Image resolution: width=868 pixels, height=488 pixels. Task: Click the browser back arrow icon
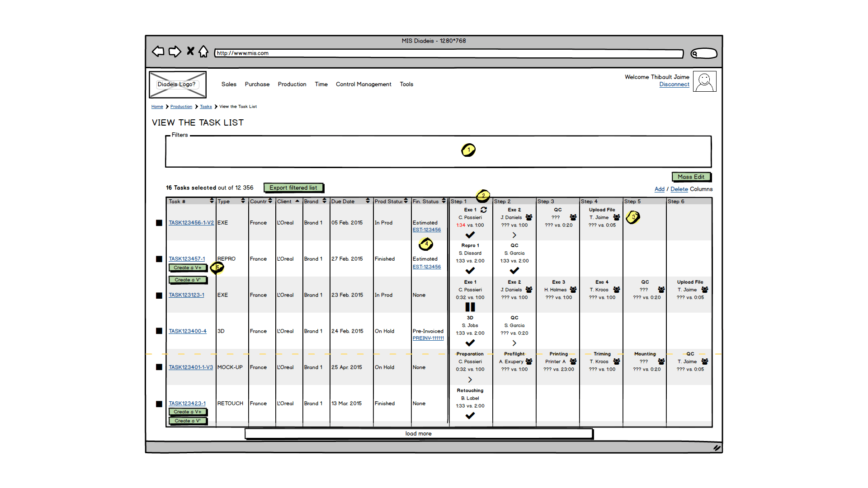tap(158, 52)
